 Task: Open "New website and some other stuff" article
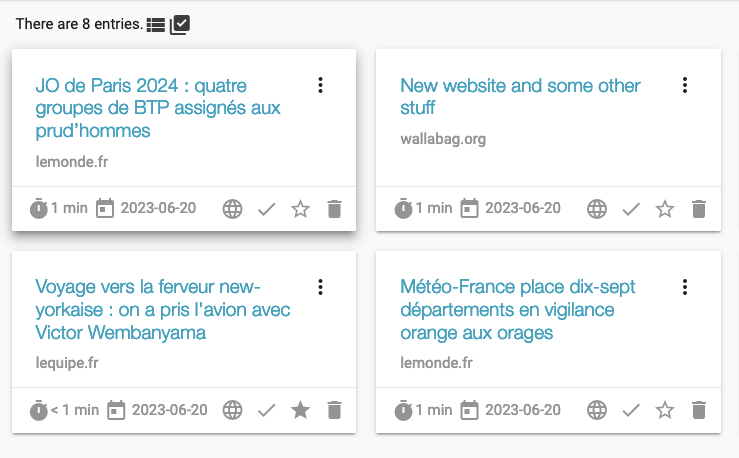click(520, 96)
